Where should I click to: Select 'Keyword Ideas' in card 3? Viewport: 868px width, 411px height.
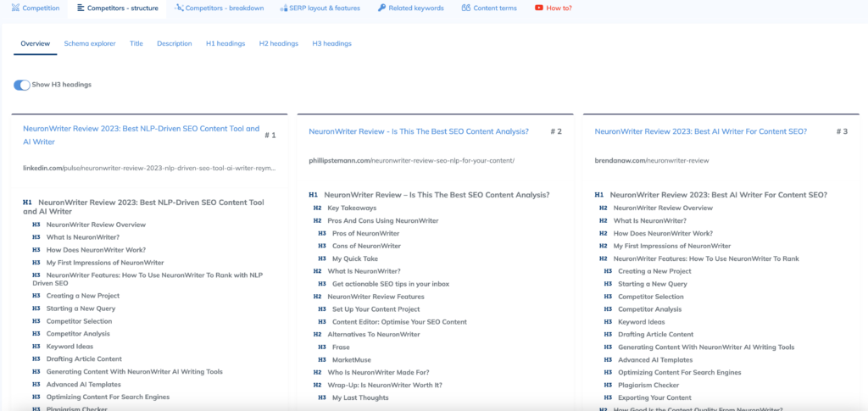[642, 322]
